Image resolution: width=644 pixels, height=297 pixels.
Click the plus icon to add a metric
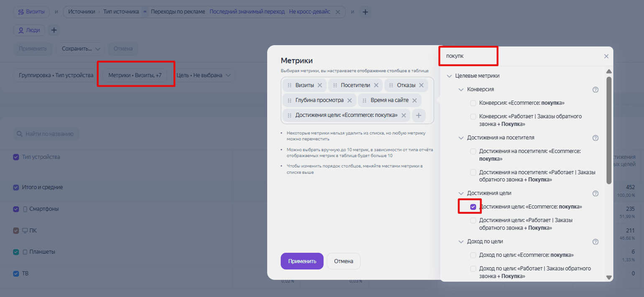tap(419, 115)
